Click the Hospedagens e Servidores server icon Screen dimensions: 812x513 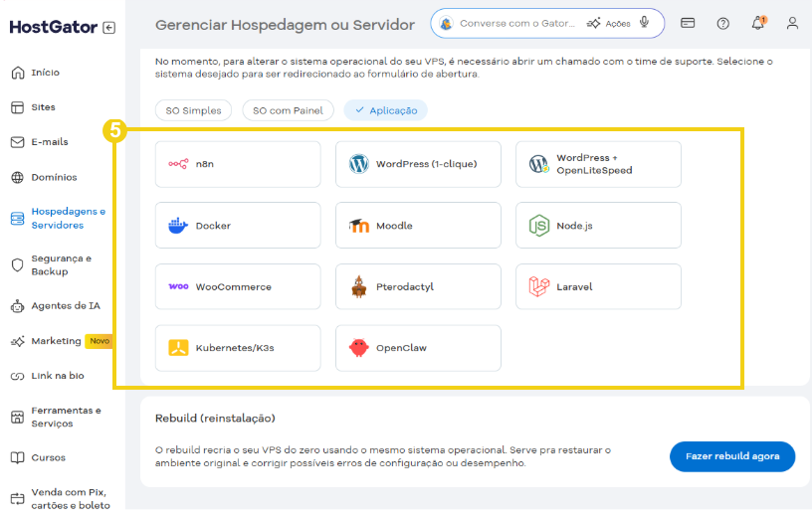tap(18, 219)
